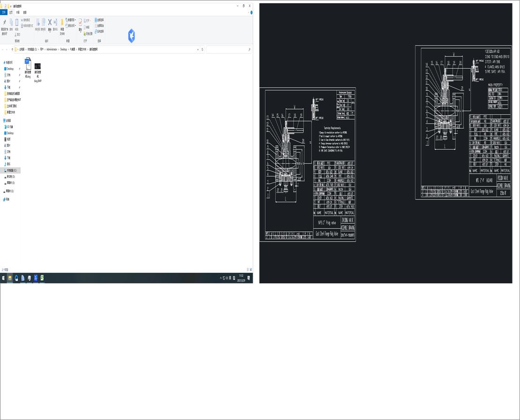Open the pinned Documents under Quick access
The height and width of the screenshot is (420, 520).
pos(8,75)
